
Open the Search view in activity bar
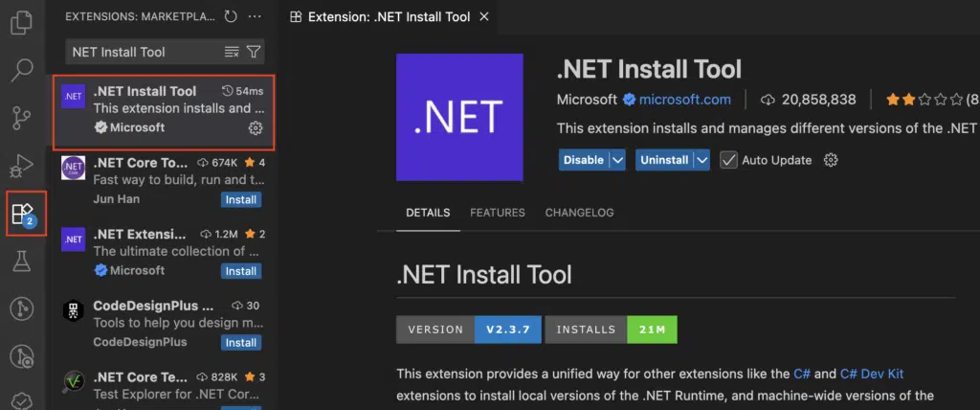coord(21,70)
